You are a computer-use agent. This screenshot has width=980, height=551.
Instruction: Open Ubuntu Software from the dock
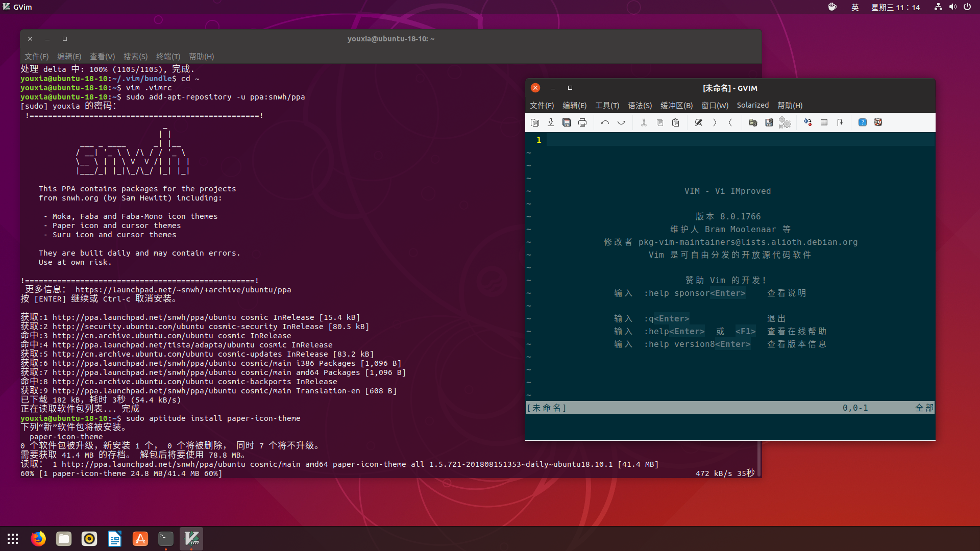(140, 539)
